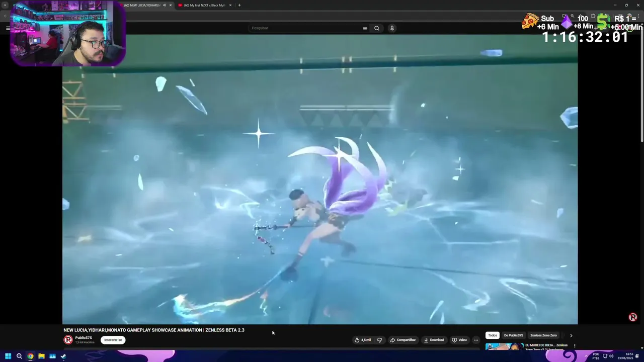
Task: Click the YouTube search magnifier button
Action: [376, 28]
